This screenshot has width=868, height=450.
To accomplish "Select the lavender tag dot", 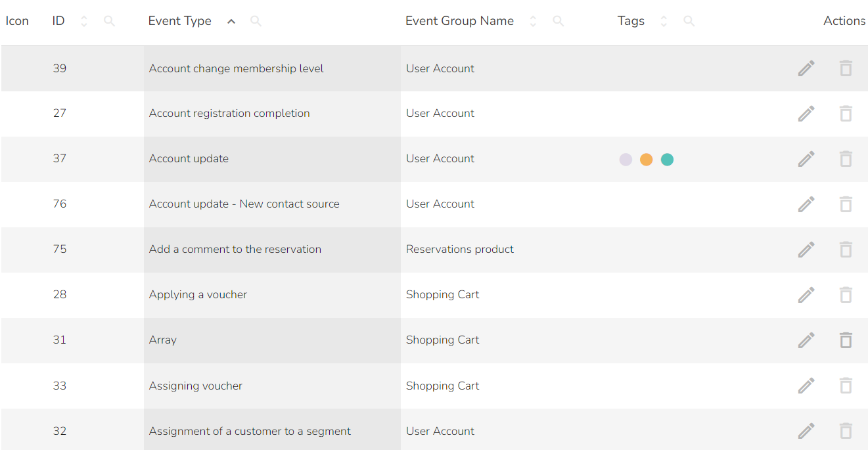I will coord(626,160).
